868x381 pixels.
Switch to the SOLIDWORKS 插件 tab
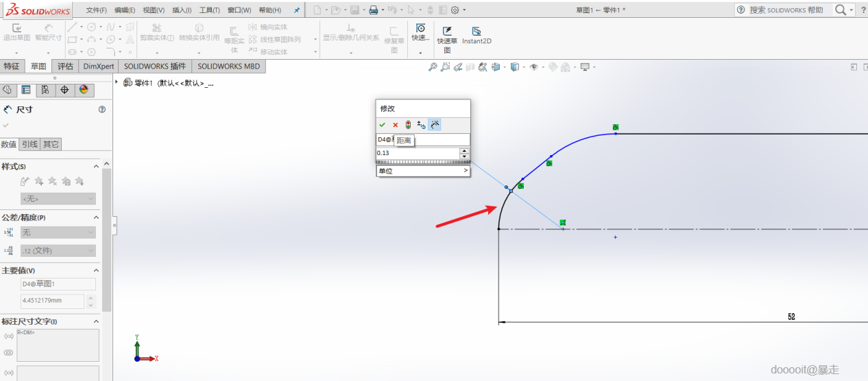pyautogui.click(x=155, y=66)
